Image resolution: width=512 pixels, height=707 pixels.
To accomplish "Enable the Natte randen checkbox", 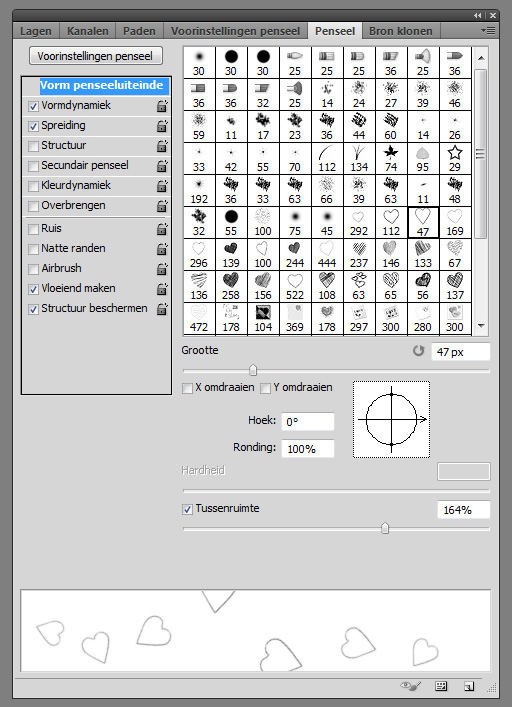I will coord(33,249).
